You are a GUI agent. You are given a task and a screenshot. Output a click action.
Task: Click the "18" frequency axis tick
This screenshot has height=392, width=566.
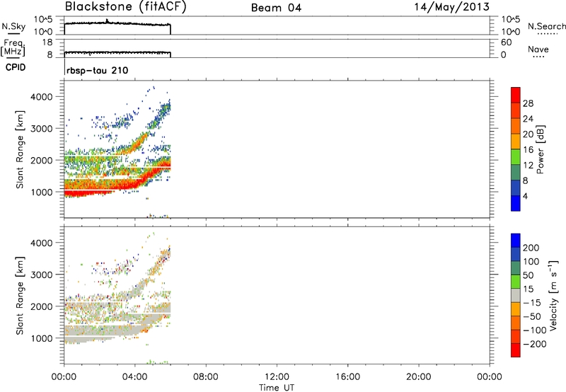tap(47, 42)
